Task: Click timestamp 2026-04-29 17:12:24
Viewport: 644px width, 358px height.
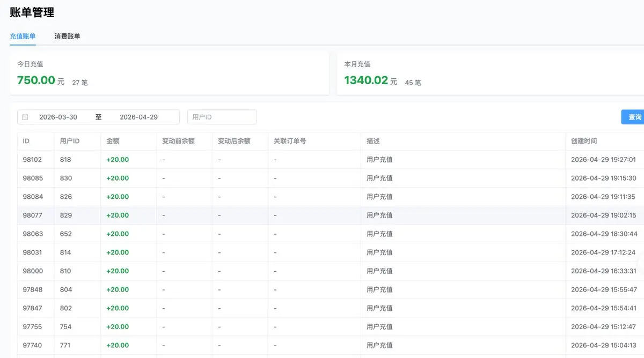Action: coord(603,252)
